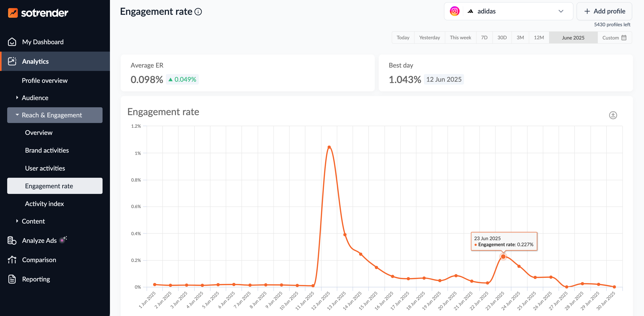644x316 pixels.
Task: Click the Add profile button
Action: pyautogui.click(x=604, y=11)
